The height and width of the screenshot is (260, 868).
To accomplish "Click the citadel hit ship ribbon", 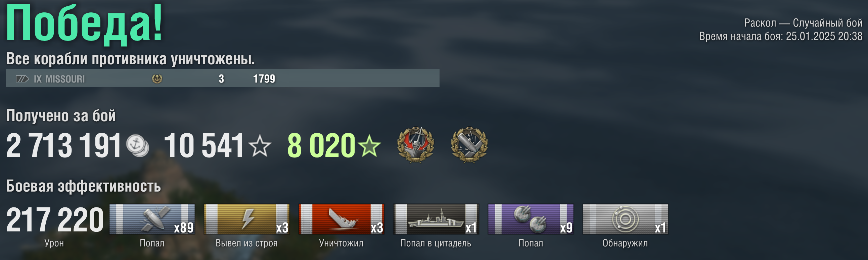I will click(436, 219).
